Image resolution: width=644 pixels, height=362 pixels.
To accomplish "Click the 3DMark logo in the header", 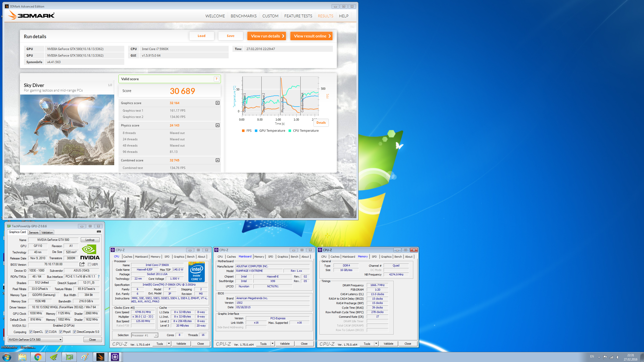I will point(31,15).
